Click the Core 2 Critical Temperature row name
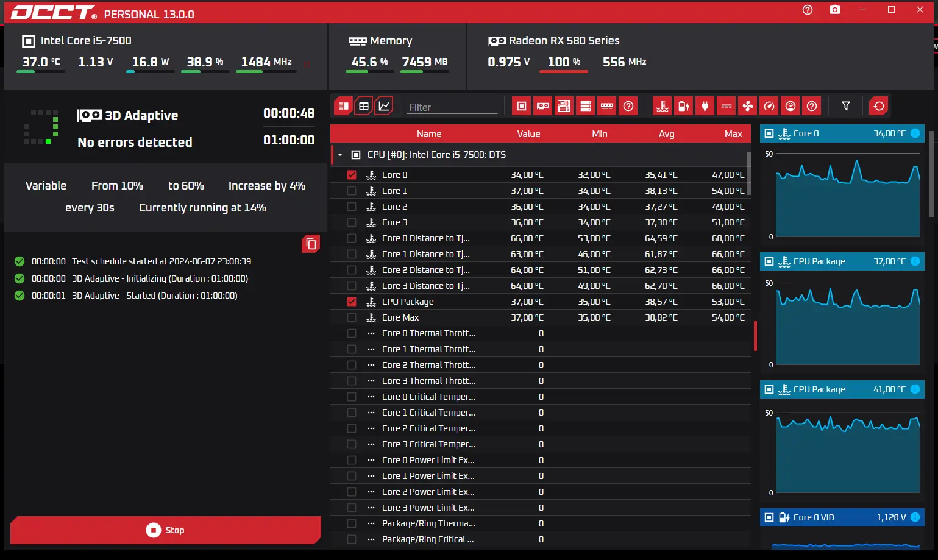The image size is (938, 560). click(x=428, y=428)
